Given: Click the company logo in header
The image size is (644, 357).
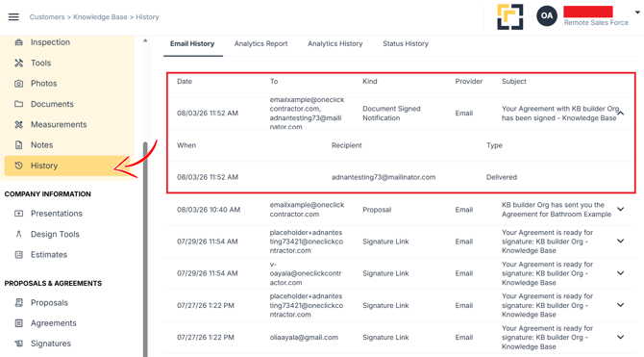Looking at the screenshot, I should pyautogui.click(x=510, y=17).
